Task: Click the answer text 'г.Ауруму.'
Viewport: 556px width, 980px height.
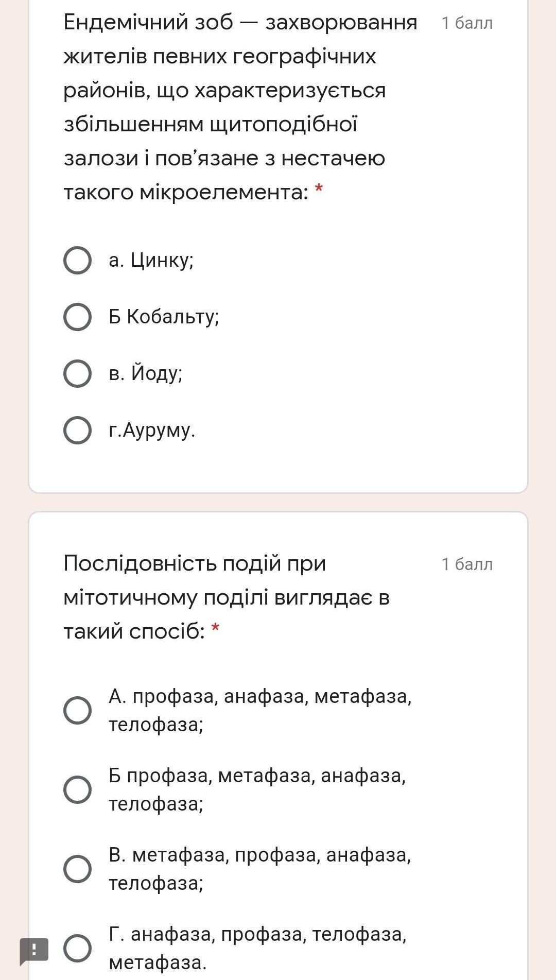Action: point(152,430)
